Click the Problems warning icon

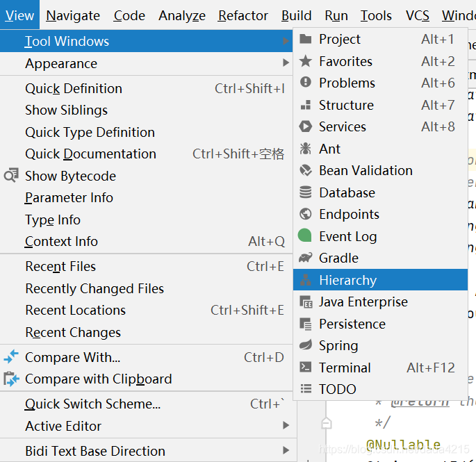pos(305,82)
